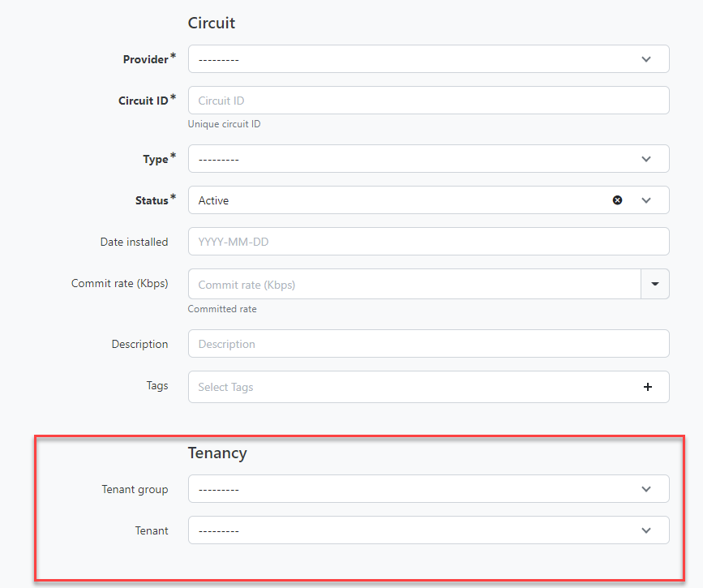Click the Date installed label

pos(134,242)
